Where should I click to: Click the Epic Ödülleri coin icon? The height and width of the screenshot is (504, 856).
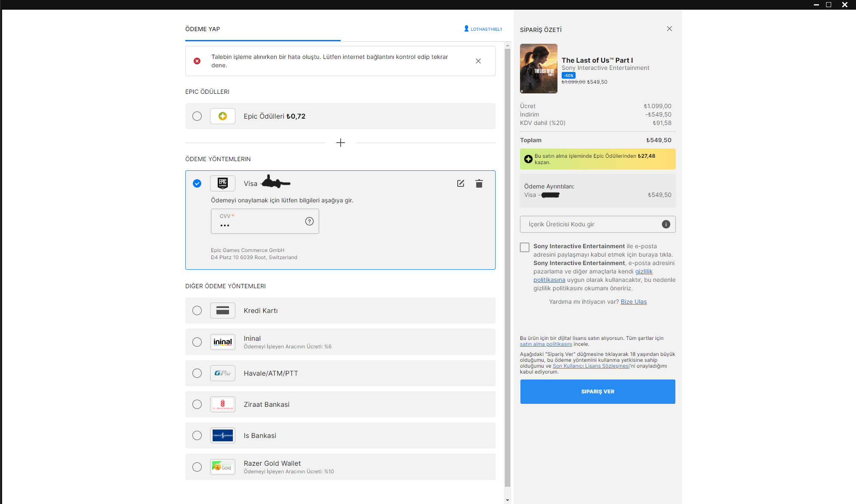[223, 116]
